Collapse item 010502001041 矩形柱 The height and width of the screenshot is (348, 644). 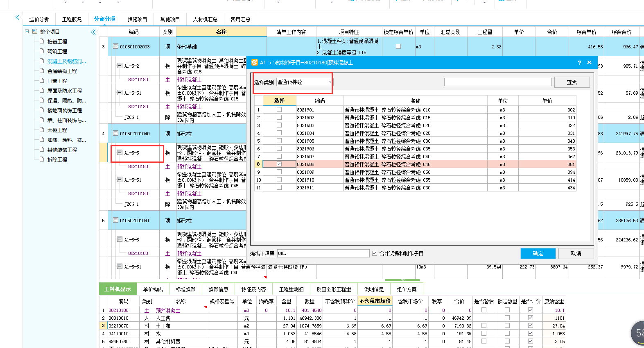pyautogui.click(x=115, y=220)
